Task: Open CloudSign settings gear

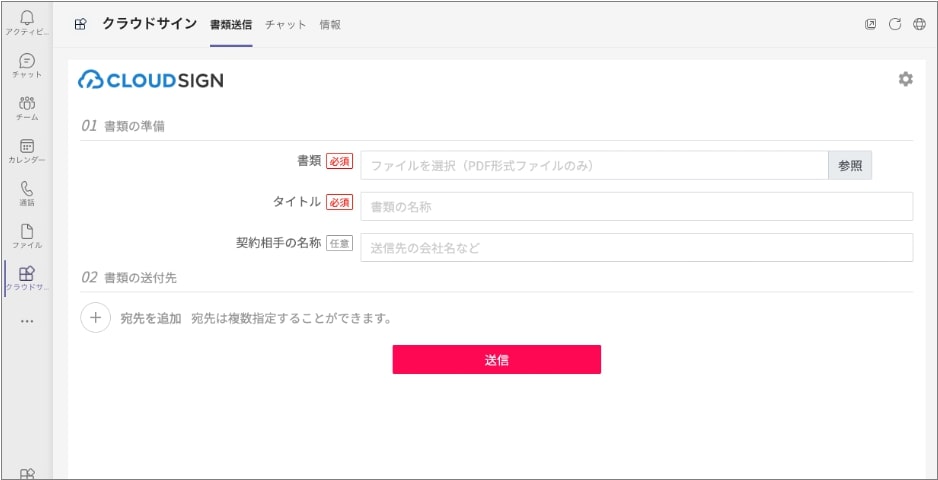Action: coord(905,79)
